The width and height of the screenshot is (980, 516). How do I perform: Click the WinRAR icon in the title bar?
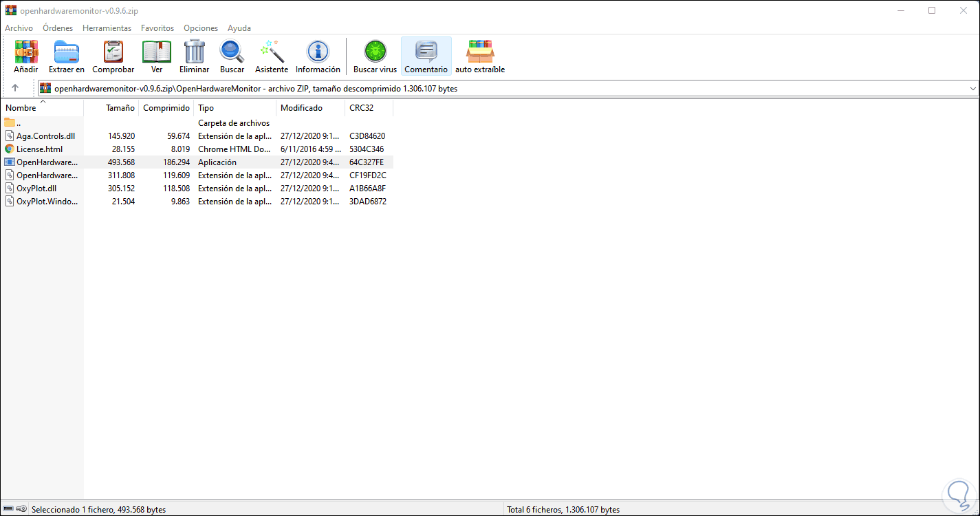(x=10, y=10)
